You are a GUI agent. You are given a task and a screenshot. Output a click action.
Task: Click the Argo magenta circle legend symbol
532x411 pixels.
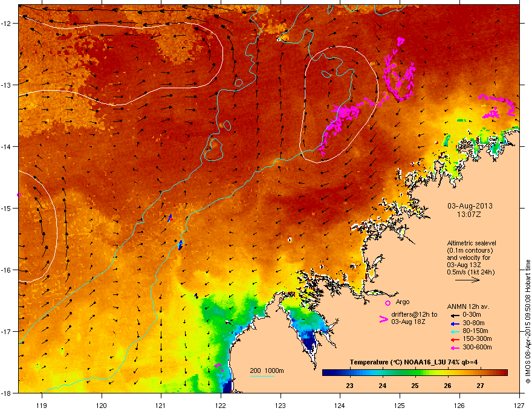coord(388,303)
